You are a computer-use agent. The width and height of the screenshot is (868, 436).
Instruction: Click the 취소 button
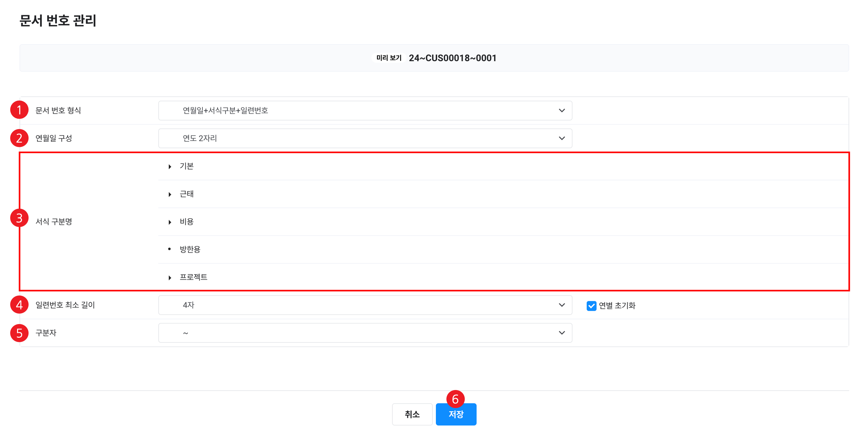tap(412, 414)
